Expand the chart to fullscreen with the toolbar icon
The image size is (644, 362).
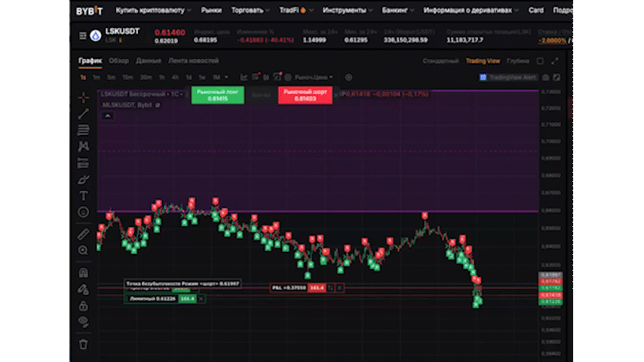tap(557, 77)
